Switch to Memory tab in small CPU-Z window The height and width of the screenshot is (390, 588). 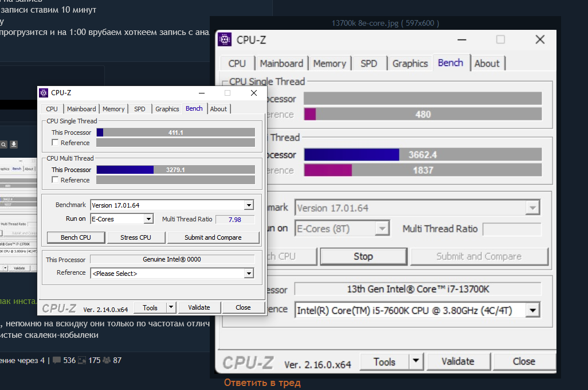[x=113, y=109]
